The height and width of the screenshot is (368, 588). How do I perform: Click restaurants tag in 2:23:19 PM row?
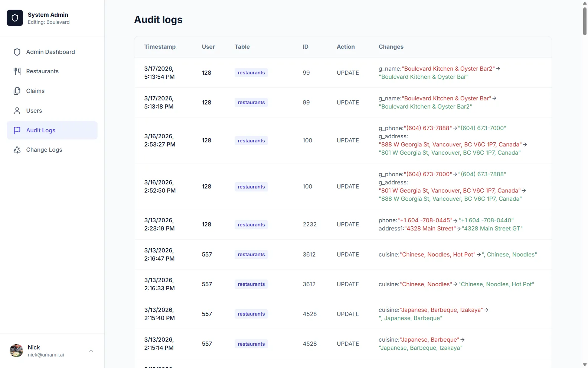point(251,225)
